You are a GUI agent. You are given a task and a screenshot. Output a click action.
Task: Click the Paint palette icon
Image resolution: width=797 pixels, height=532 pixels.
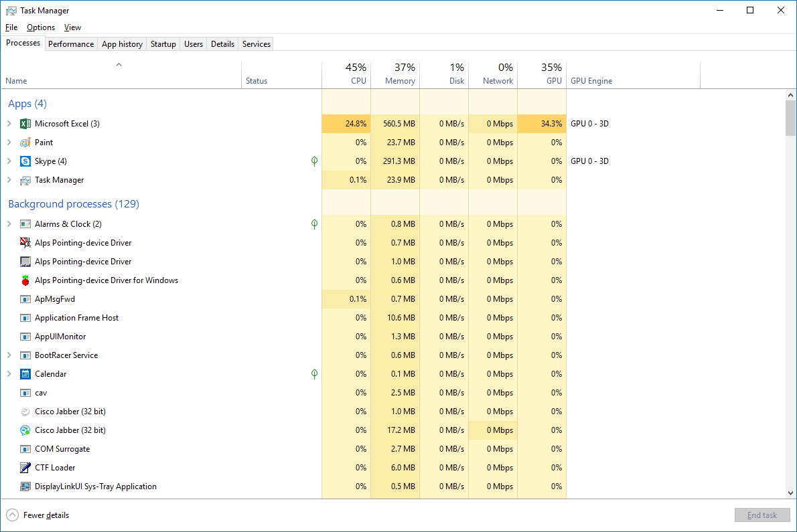point(25,143)
